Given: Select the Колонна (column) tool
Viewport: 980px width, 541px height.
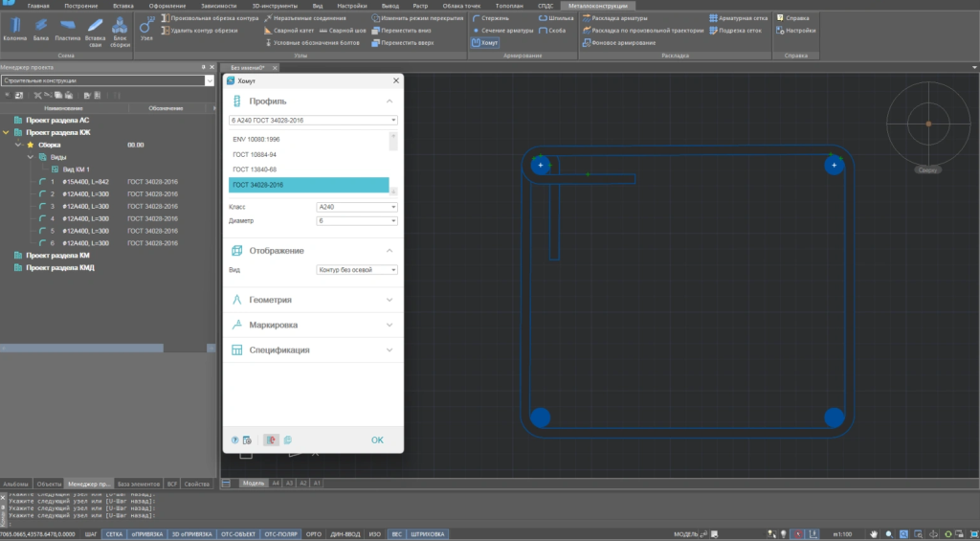Looking at the screenshot, I should click(x=14, y=29).
